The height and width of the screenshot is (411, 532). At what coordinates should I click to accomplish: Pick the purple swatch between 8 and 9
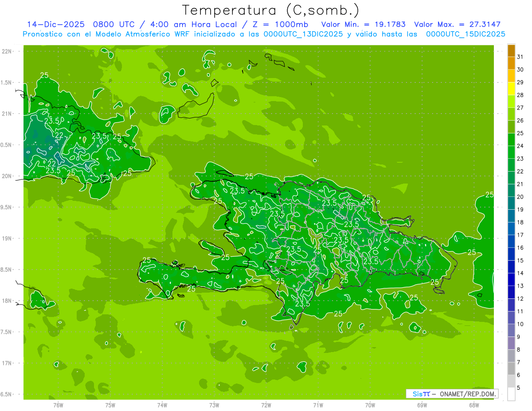[x=511, y=343]
